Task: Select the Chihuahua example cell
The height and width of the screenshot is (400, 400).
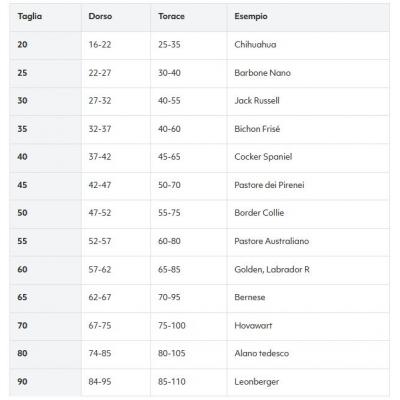Action: (x=255, y=44)
